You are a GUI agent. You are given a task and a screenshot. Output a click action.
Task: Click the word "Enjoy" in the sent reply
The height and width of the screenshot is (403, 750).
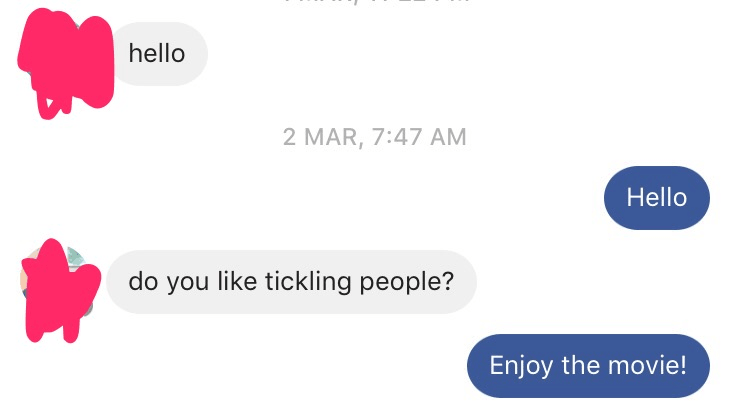pos(521,365)
